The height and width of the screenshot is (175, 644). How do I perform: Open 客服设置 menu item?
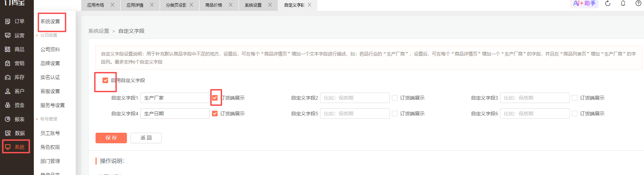tap(50, 91)
